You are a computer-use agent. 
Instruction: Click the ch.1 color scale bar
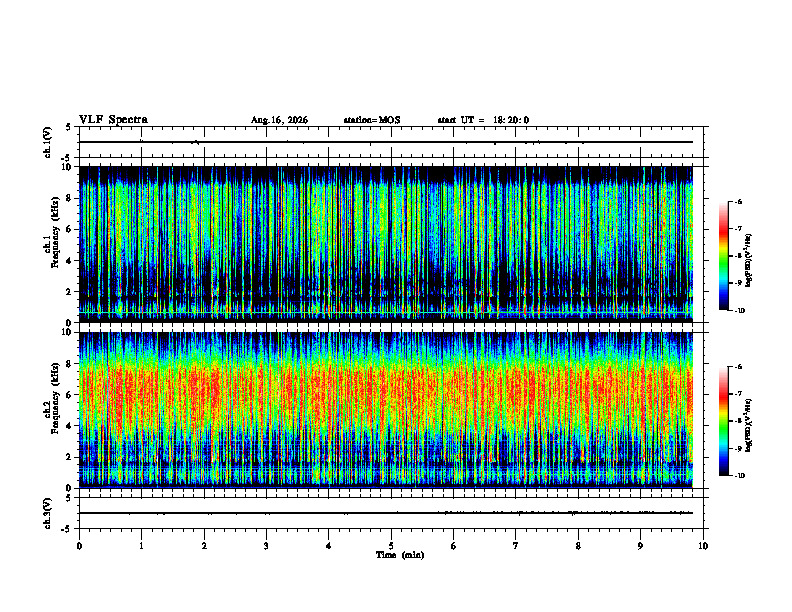pyautogui.click(x=724, y=256)
